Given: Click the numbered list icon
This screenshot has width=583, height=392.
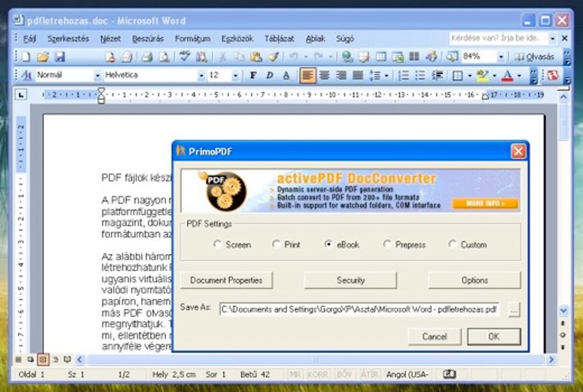Looking at the screenshot, I should [x=403, y=76].
